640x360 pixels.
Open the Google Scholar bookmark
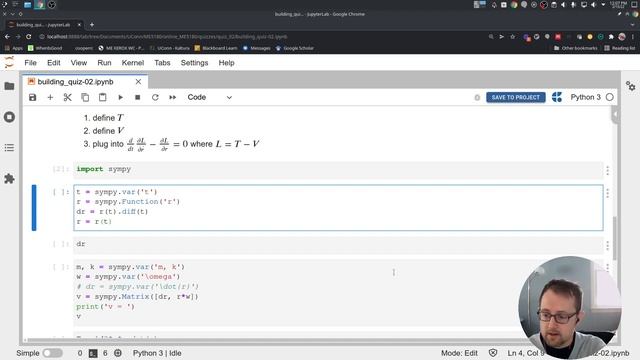click(295, 48)
